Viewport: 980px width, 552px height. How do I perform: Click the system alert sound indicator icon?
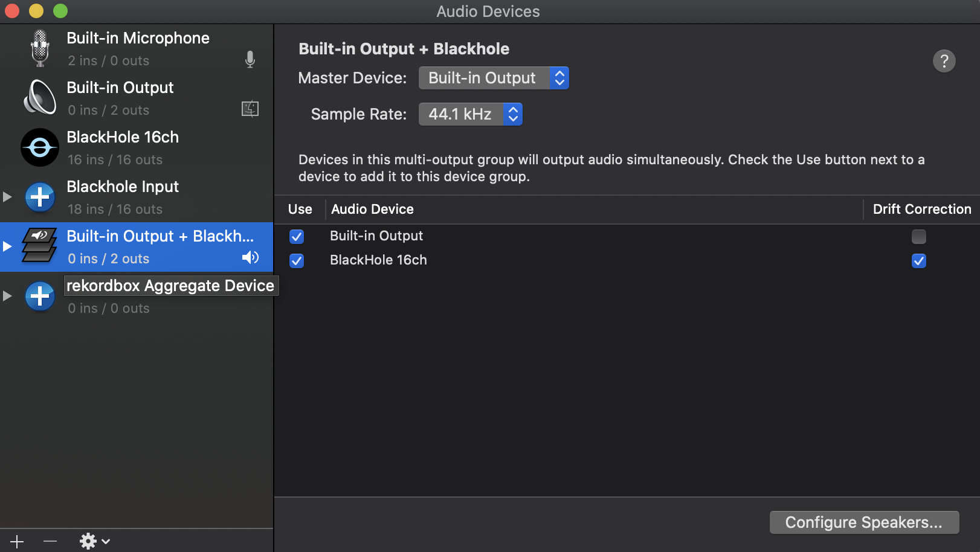click(250, 109)
